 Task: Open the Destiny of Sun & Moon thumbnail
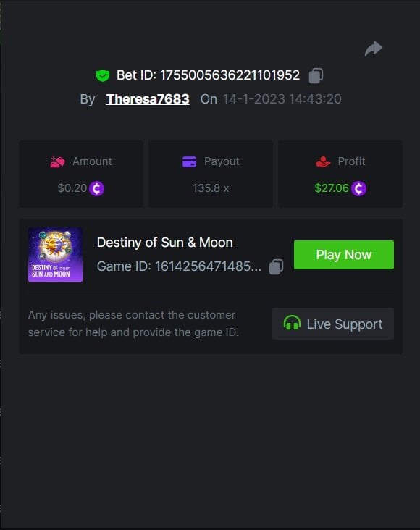pyautogui.click(x=55, y=255)
